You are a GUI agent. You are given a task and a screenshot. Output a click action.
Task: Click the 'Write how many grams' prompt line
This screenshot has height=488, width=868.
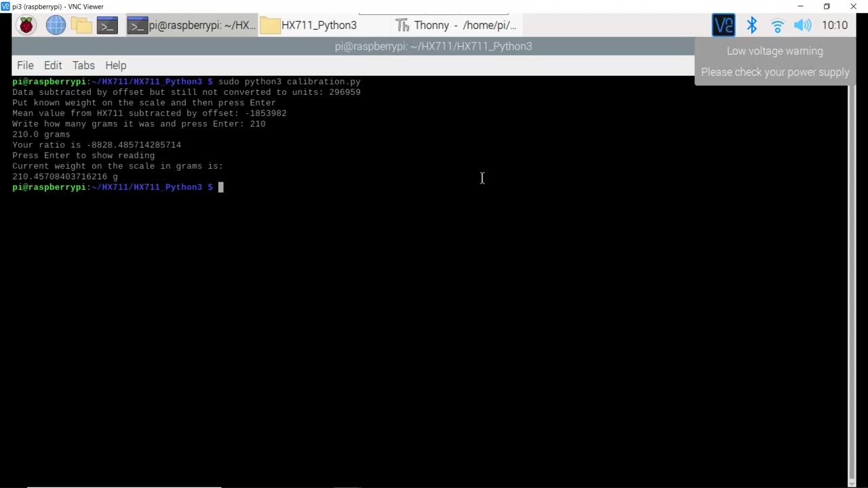point(139,124)
